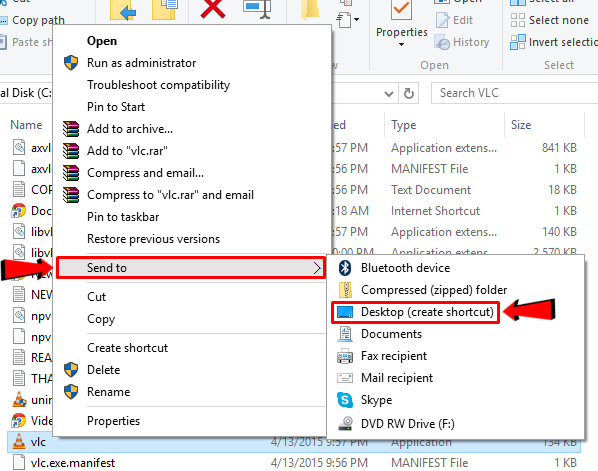Viewport: 598px width, 471px height.
Task: Click the fax machine icon
Action: click(345, 356)
